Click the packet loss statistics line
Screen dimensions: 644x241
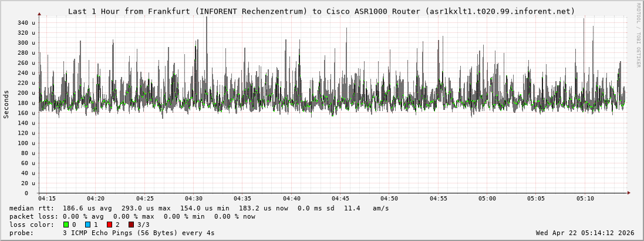pos(132,216)
